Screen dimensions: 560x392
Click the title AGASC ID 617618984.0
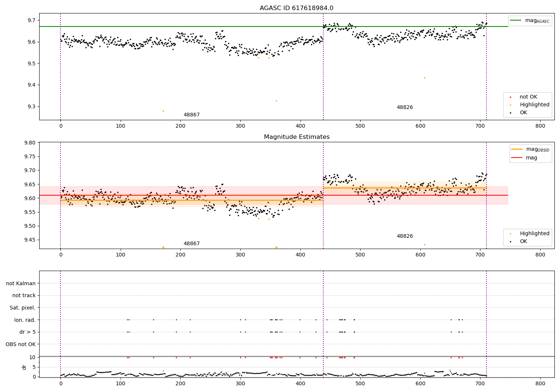point(296,8)
